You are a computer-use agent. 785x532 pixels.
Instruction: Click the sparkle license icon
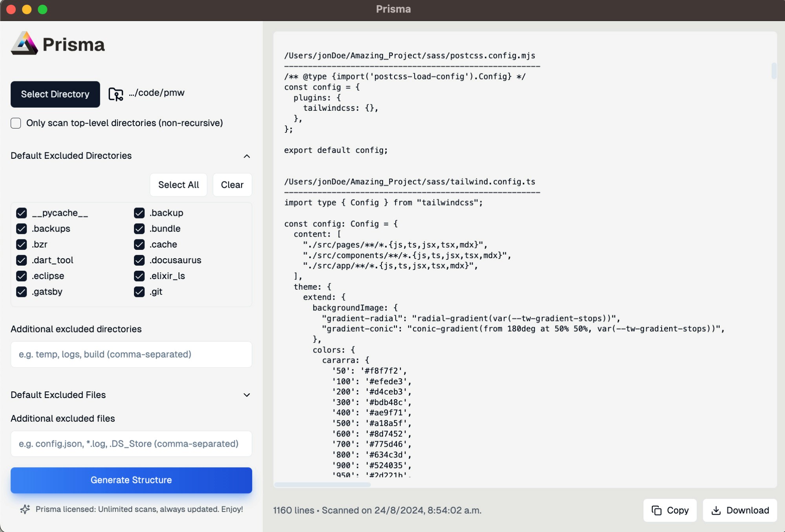(25, 509)
